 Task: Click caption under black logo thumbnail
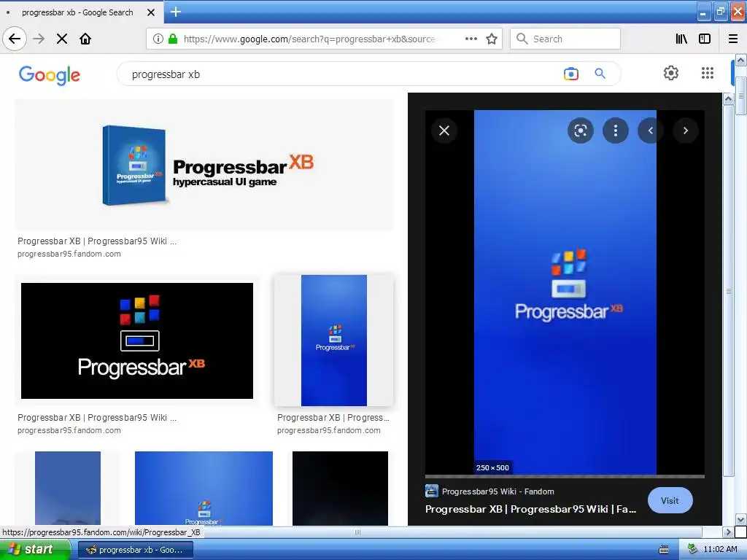(97, 418)
